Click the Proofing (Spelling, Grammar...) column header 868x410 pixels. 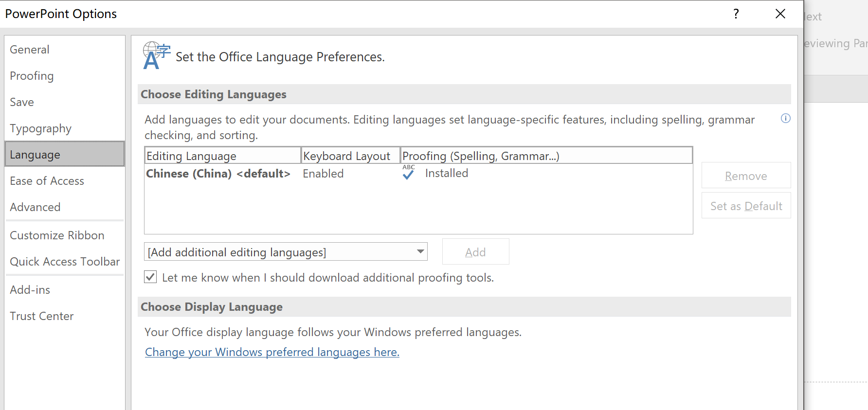[546, 156]
